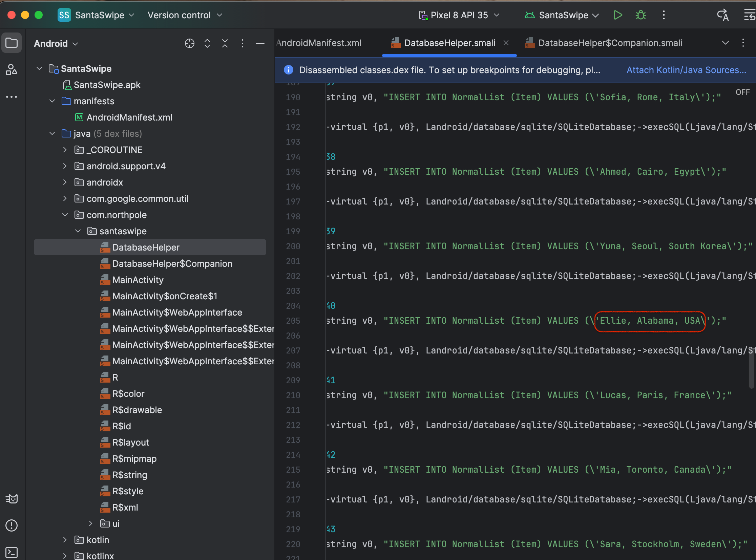This screenshot has width=756, height=560.
Task: Open the Logcat tool window icon
Action: coord(12,499)
